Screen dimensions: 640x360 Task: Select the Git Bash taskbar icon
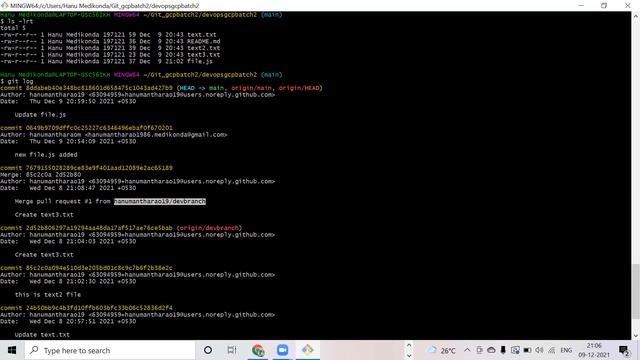pyautogui.click(x=307, y=350)
